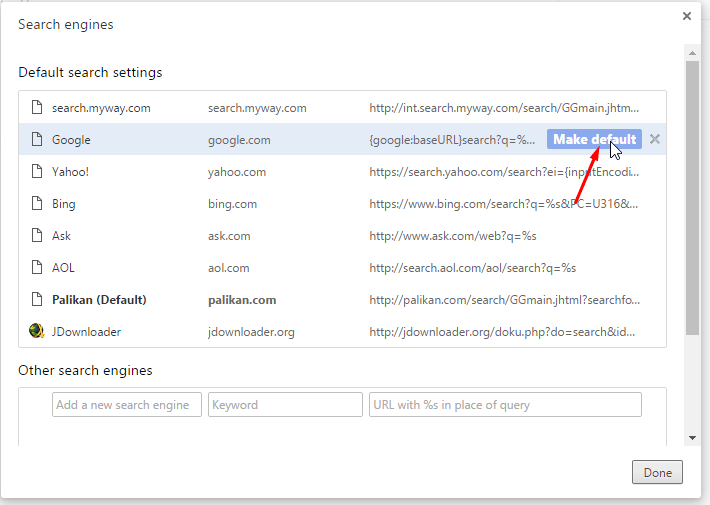
Task: Click the bing.com keyword
Action: point(232,204)
